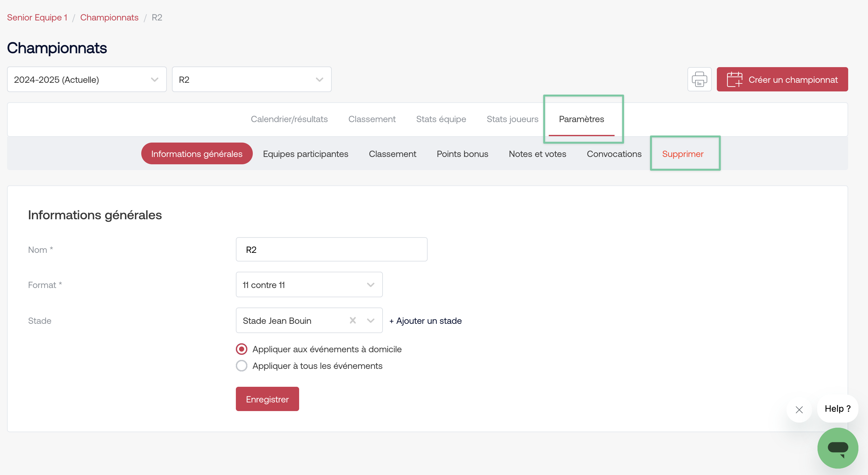Open the green chat bubble widget
868x475 pixels.
837,448
